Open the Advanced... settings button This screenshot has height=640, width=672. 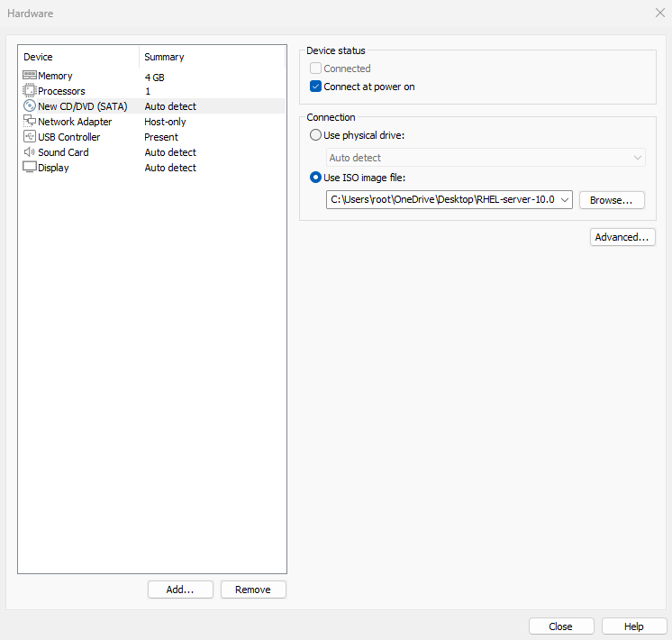point(622,237)
